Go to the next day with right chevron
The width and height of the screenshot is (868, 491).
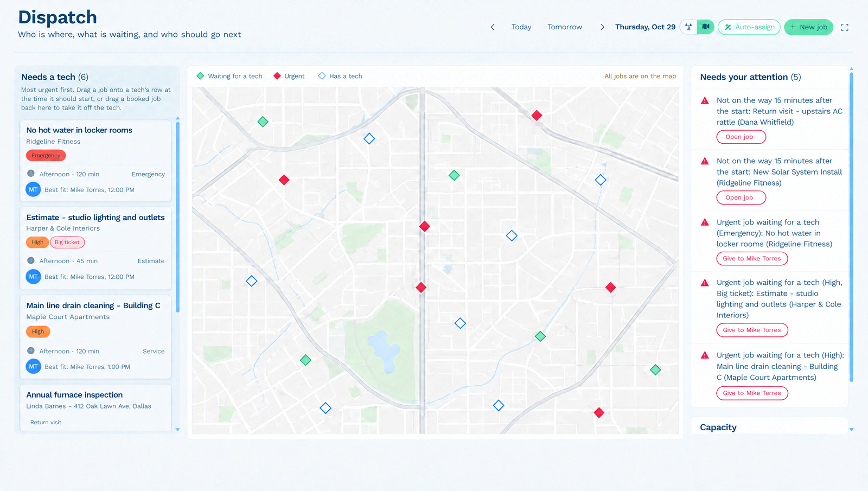602,27
